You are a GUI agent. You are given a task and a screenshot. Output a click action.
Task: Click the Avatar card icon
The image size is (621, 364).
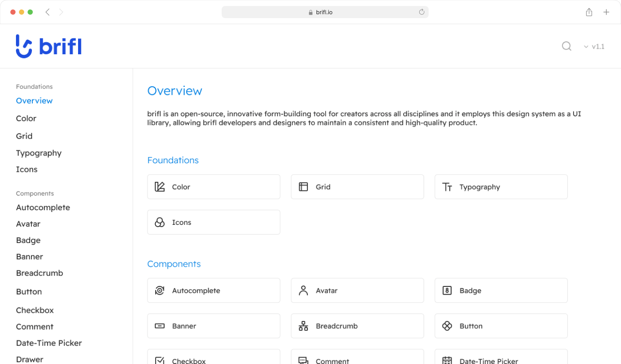pos(304,290)
